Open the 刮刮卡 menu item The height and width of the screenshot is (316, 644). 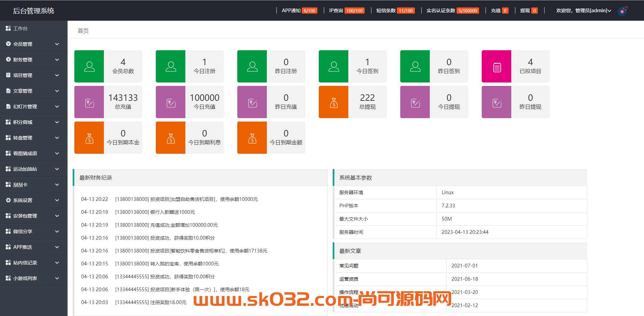tap(34, 185)
